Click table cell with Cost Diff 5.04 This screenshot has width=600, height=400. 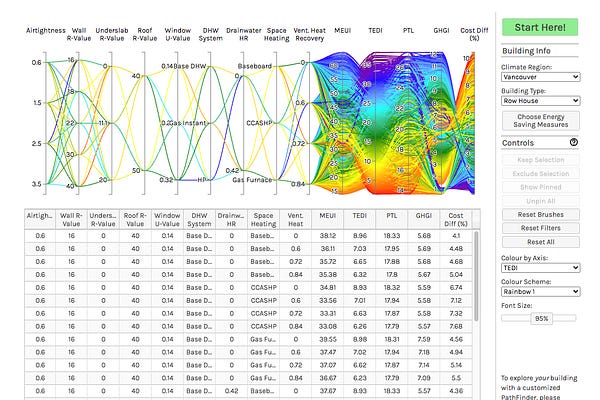click(x=456, y=275)
